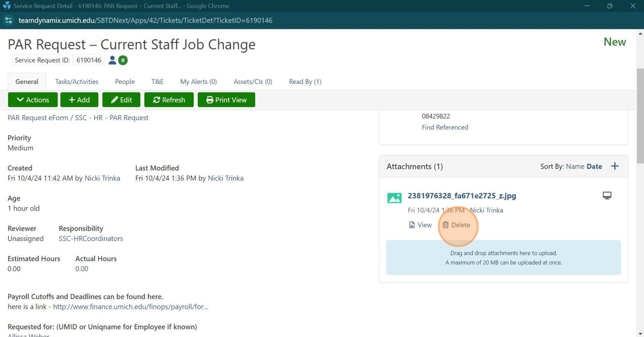Delete the attached jpg file
644x337 pixels.
point(457,225)
